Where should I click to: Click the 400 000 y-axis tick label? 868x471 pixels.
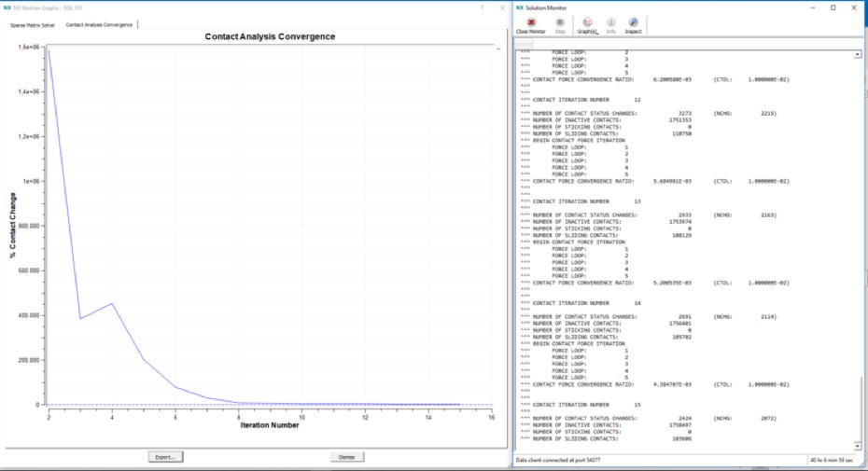point(29,315)
